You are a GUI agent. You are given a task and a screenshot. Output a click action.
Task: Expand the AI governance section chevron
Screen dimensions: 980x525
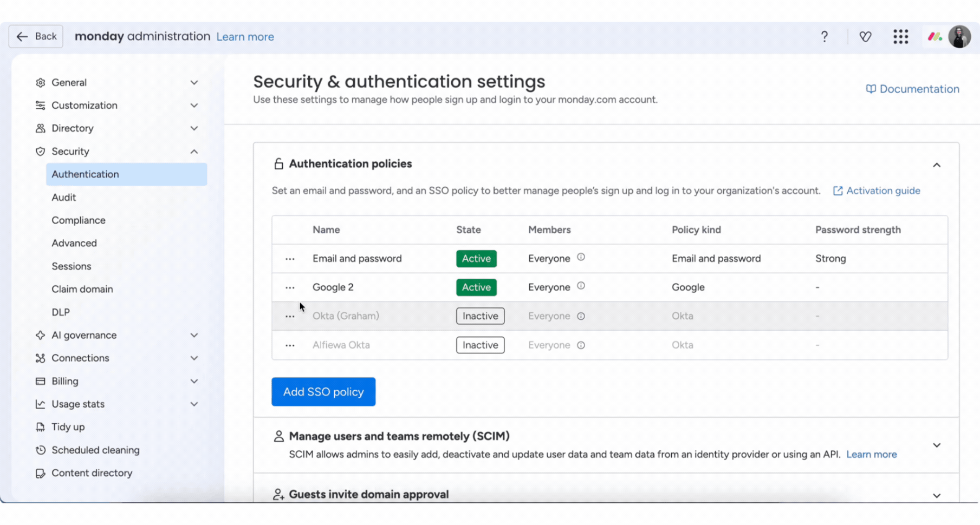[x=194, y=335]
